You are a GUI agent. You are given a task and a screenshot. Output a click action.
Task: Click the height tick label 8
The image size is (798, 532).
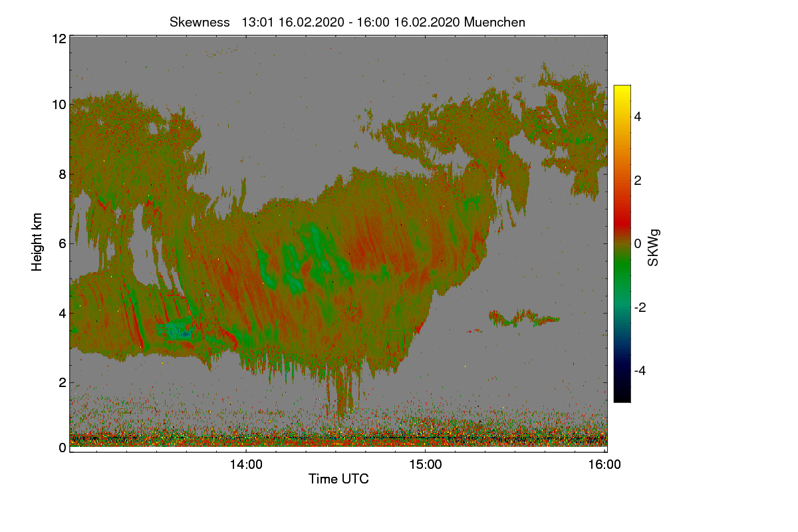point(63,174)
